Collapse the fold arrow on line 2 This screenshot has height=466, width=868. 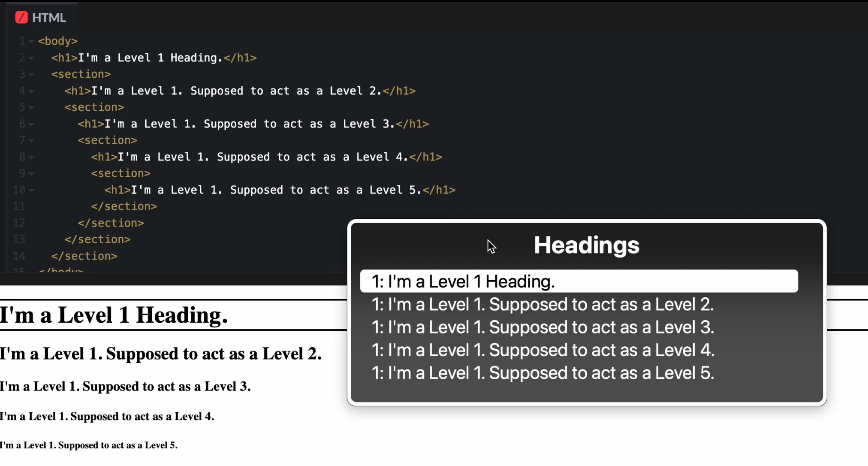31,58
